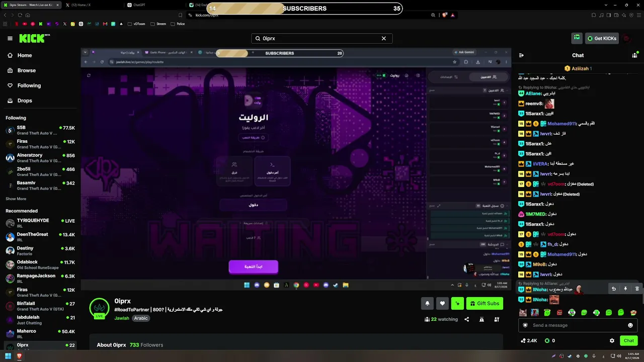Open Destiny recommended channel
644x362 pixels.
(x=40, y=250)
